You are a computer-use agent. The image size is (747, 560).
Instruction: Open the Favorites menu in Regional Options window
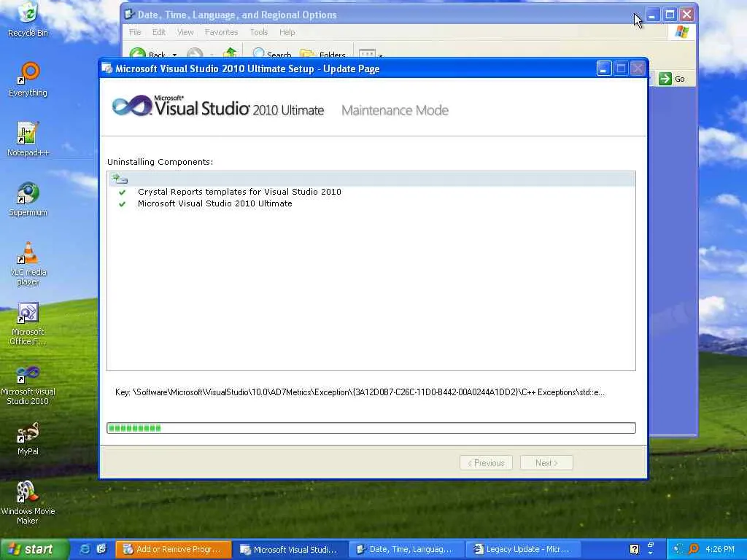click(x=221, y=32)
